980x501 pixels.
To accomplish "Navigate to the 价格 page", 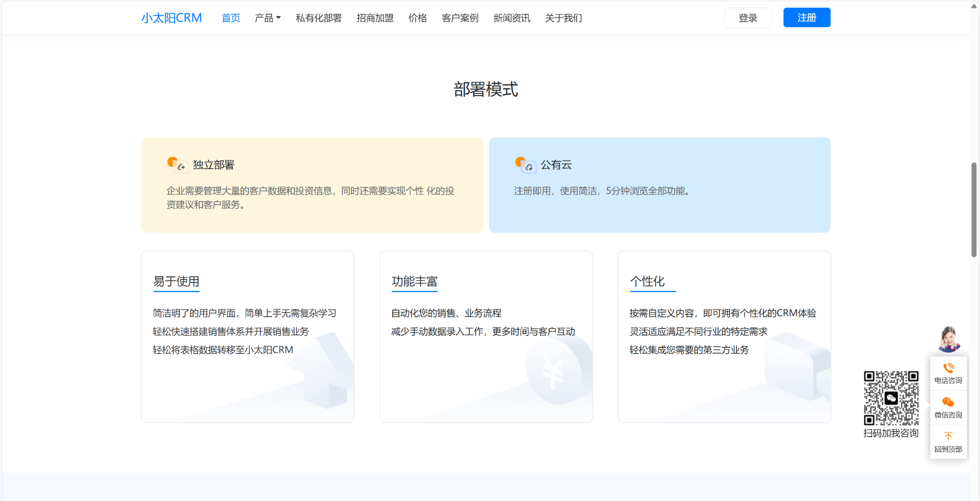I will pyautogui.click(x=418, y=18).
